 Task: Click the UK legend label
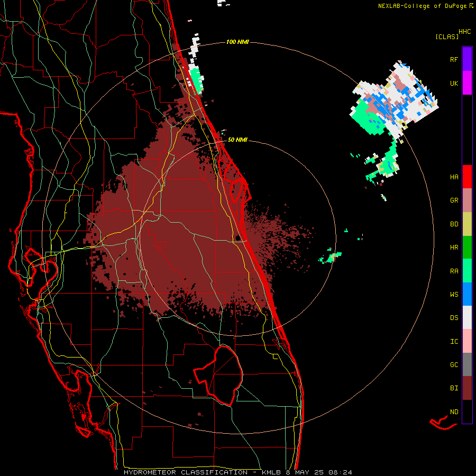(454, 83)
